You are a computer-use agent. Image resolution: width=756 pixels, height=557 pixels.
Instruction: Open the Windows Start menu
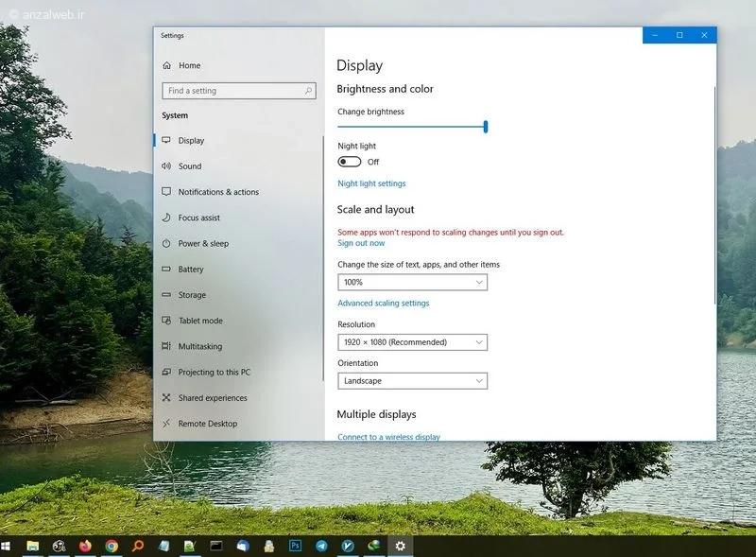tap(6, 546)
